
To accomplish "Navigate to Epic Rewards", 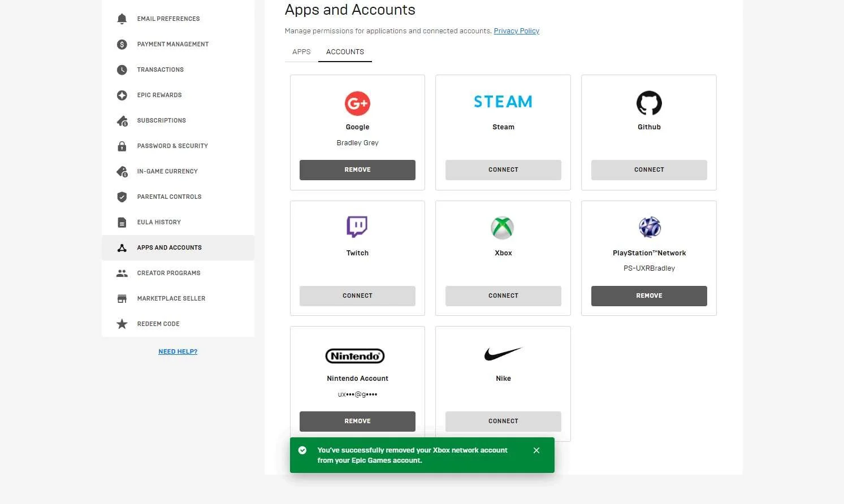I will click(x=178, y=95).
